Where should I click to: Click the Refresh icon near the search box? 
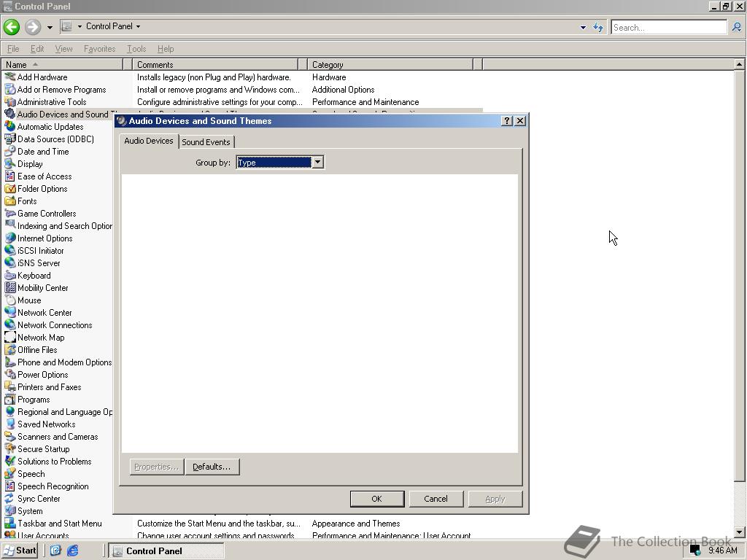tap(598, 27)
